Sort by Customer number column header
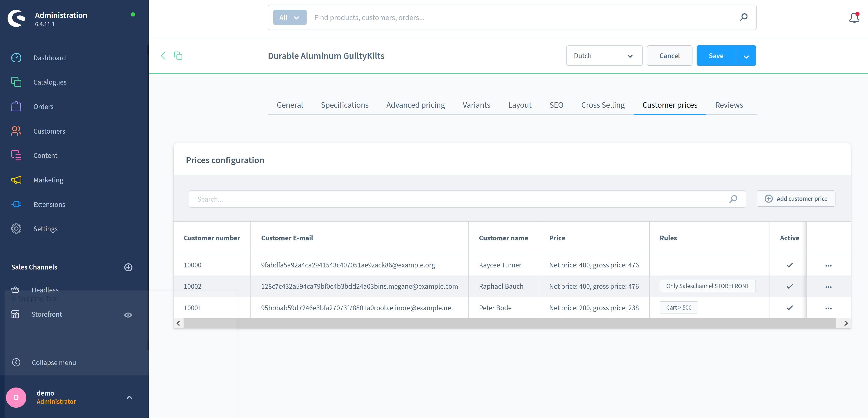 (212, 238)
